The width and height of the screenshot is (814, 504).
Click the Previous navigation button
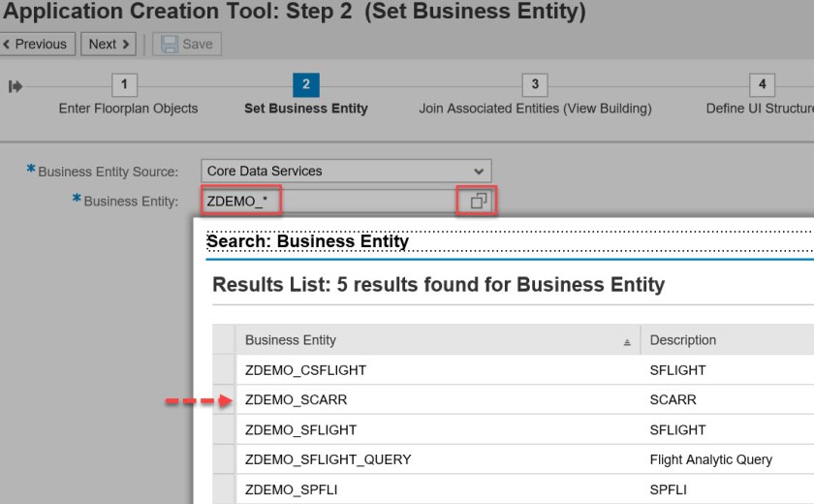pos(35,44)
